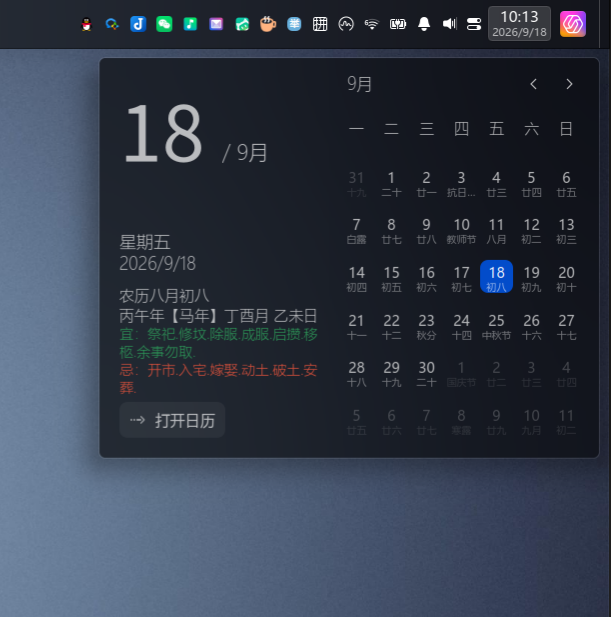This screenshot has height=617, width=611.
Task: Click highlighted today date 18 初八
Action: tap(497, 276)
